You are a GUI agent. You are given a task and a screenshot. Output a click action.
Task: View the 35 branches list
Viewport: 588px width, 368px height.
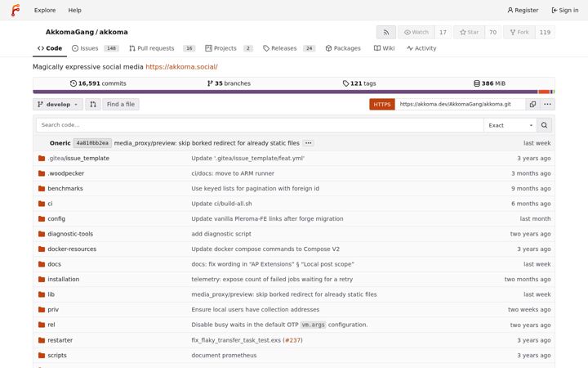tap(229, 83)
